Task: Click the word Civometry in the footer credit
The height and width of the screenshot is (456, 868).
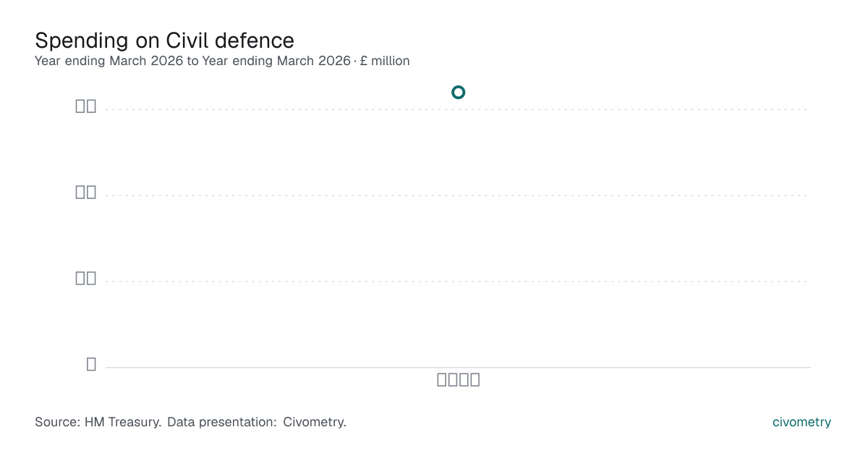Action: (x=315, y=422)
